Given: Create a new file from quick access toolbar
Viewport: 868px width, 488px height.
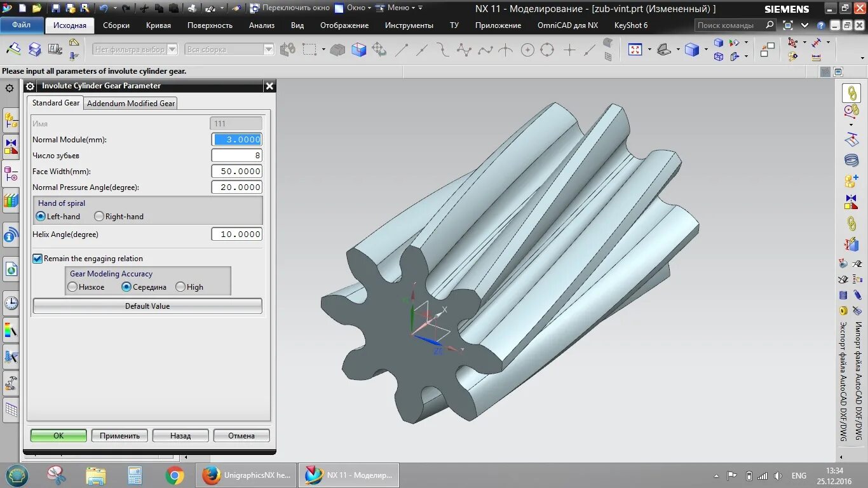Looking at the screenshot, I should tap(22, 8).
